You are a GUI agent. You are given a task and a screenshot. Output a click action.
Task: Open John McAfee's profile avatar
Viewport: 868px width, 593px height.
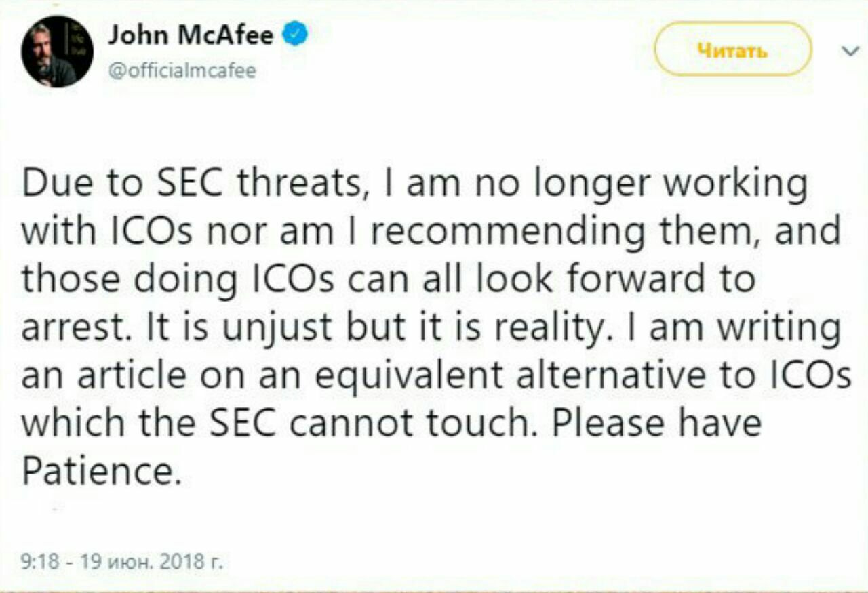tap(58, 51)
